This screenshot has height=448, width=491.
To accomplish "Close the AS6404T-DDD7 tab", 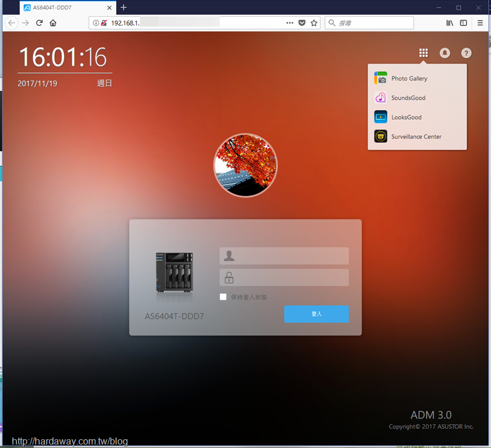I will point(109,8).
